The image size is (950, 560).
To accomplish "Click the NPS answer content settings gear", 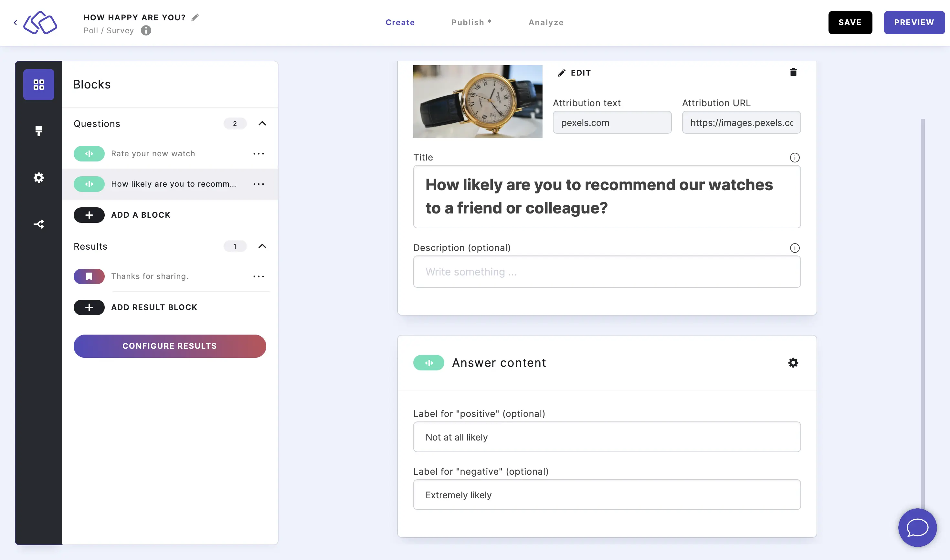I will coord(793,362).
